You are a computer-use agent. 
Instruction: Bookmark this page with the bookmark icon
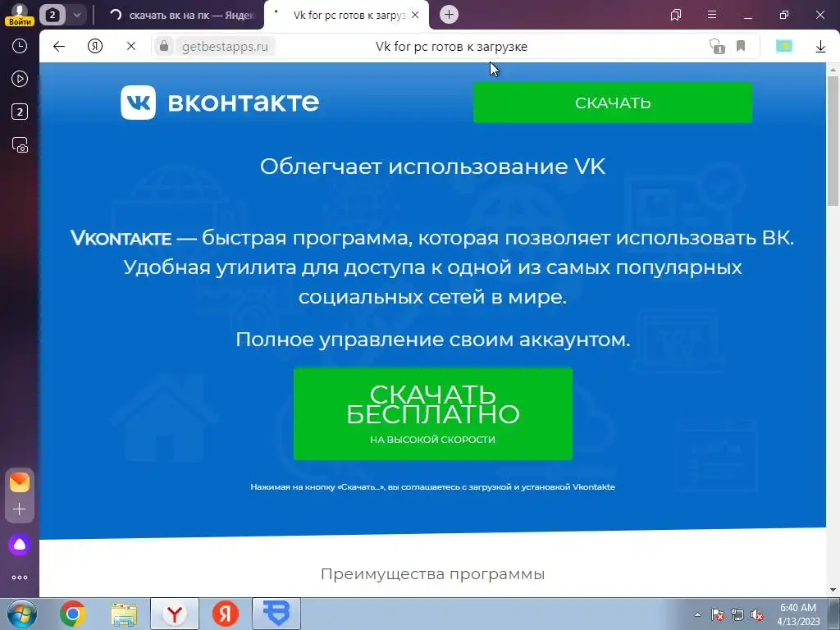point(741,46)
